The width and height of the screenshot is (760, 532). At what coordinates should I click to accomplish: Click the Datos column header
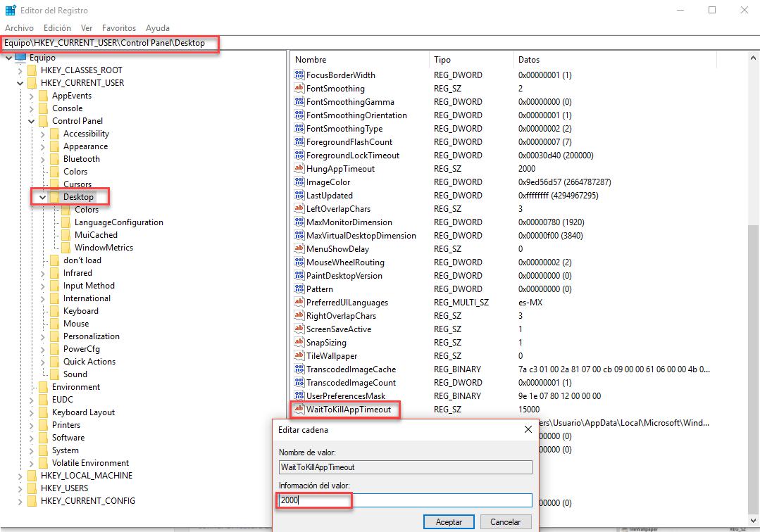tap(529, 60)
